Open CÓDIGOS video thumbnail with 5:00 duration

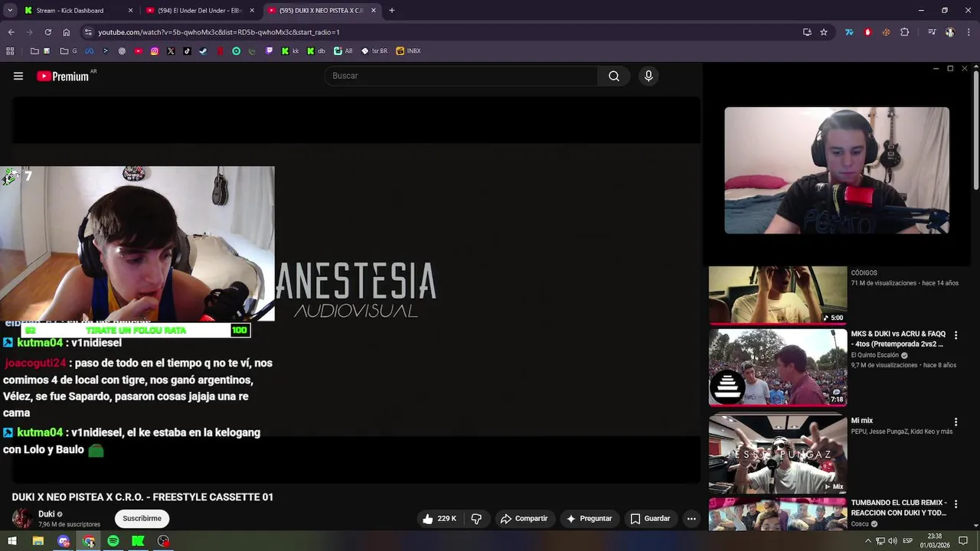(777, 295)
